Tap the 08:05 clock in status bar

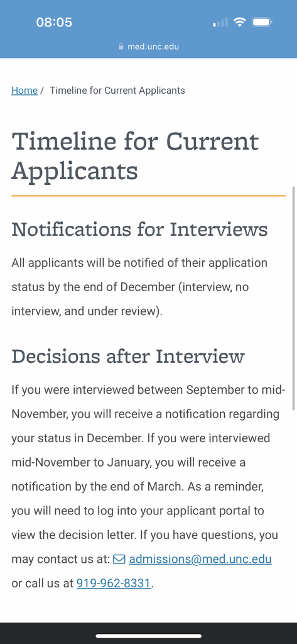54,22
